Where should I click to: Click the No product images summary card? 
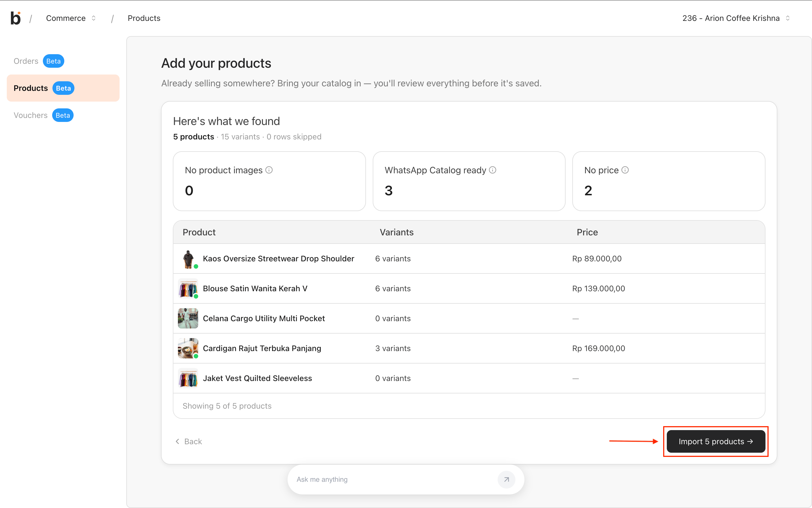tap(269, 181)
